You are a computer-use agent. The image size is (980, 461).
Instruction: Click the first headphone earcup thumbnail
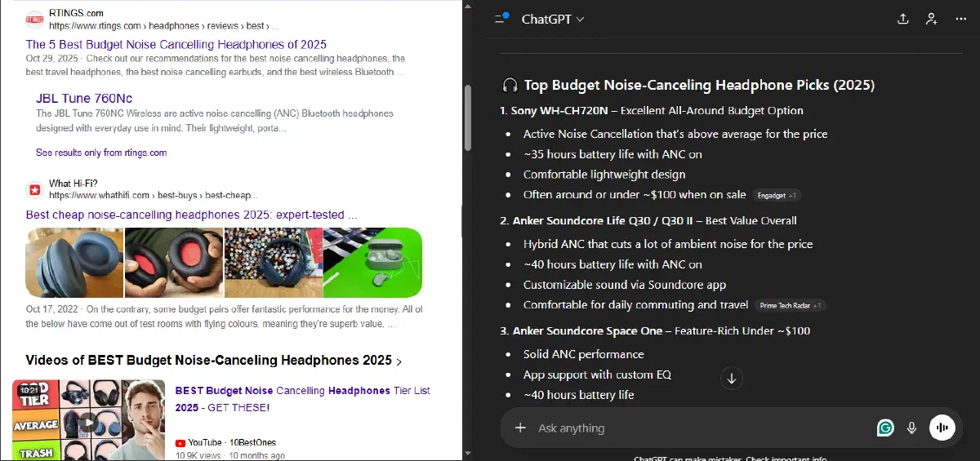(x=74, y=262)
